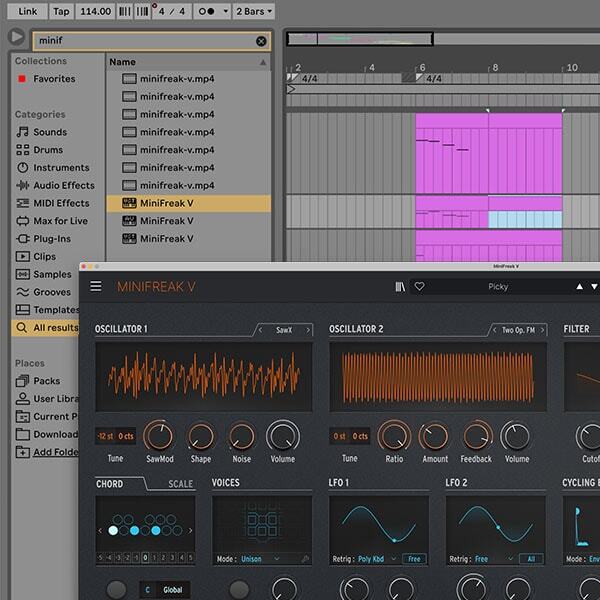Click the tempo field showing 114.00
Screen dimensions: 600x600
click(95, 11)
